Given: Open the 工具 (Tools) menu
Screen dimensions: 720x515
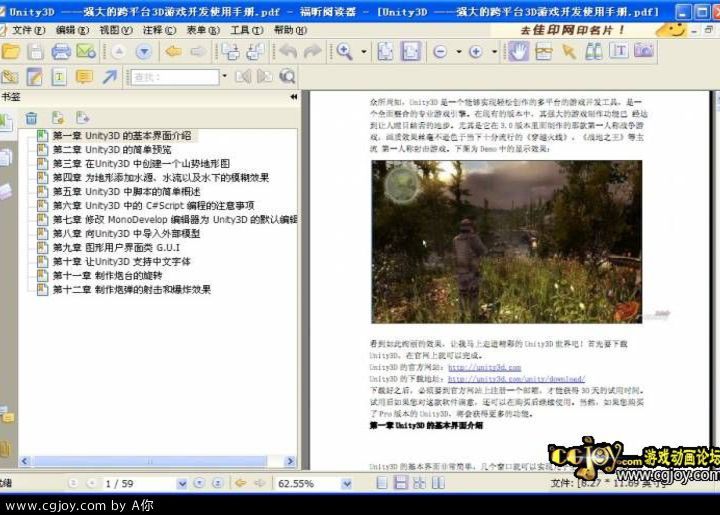Looking at the screenshot, I should [x=247, y=30].
